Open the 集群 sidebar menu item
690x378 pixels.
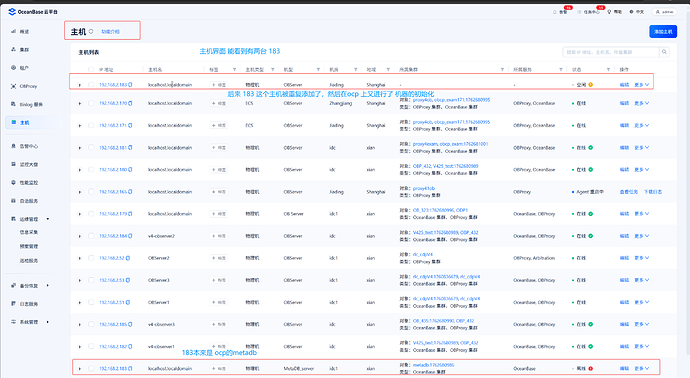pyautogui.click(x=24, y=50)
